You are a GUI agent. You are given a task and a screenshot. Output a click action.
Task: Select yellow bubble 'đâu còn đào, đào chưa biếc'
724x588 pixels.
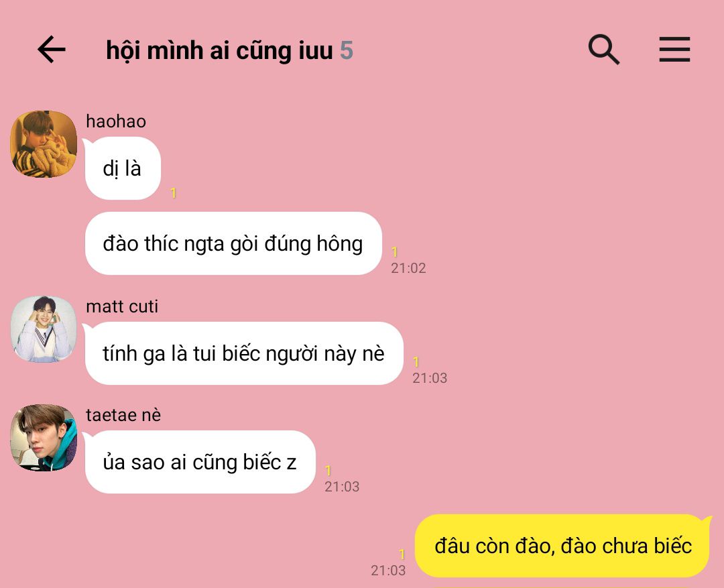click(562, 546)
